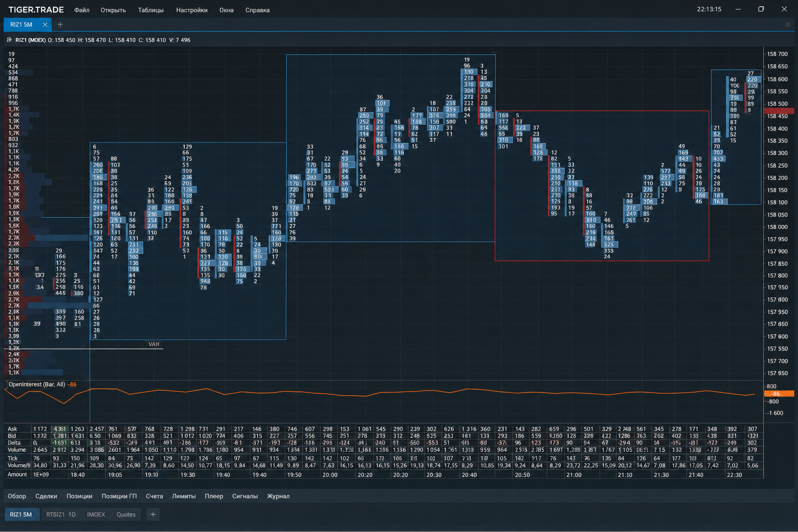The image size is (798, 532).
Task: Open the Журнал tab
Action: pyautogui.click(x=278, y=496)
